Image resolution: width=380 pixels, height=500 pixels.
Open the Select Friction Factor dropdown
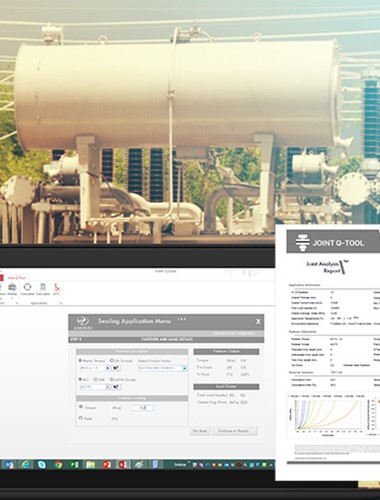pos(162,368)
